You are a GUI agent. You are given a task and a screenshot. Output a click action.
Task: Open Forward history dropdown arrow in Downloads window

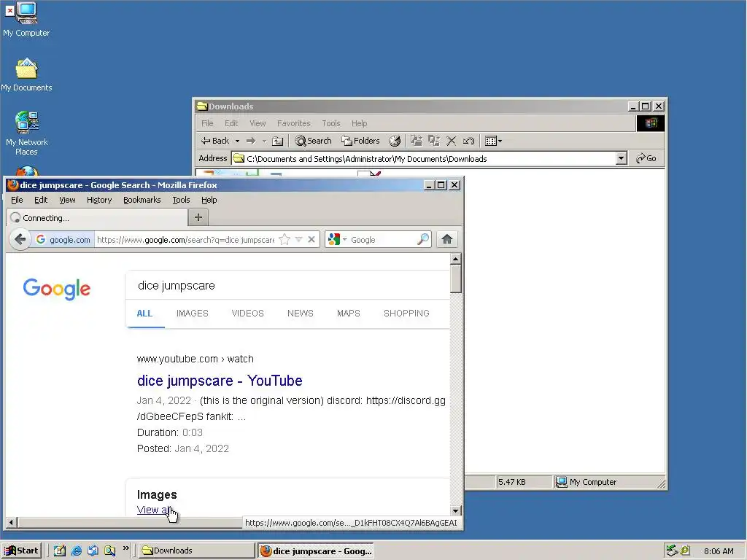264,141
